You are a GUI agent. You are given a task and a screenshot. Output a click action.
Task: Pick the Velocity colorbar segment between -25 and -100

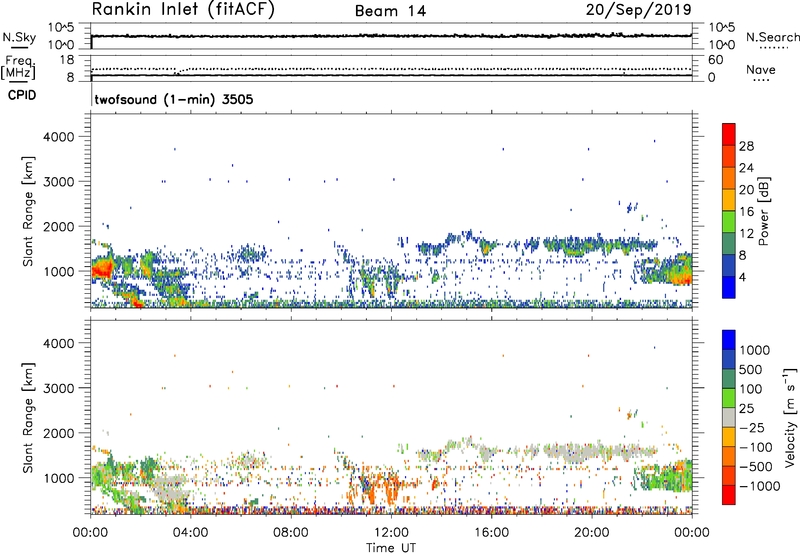tap(729, 437)
